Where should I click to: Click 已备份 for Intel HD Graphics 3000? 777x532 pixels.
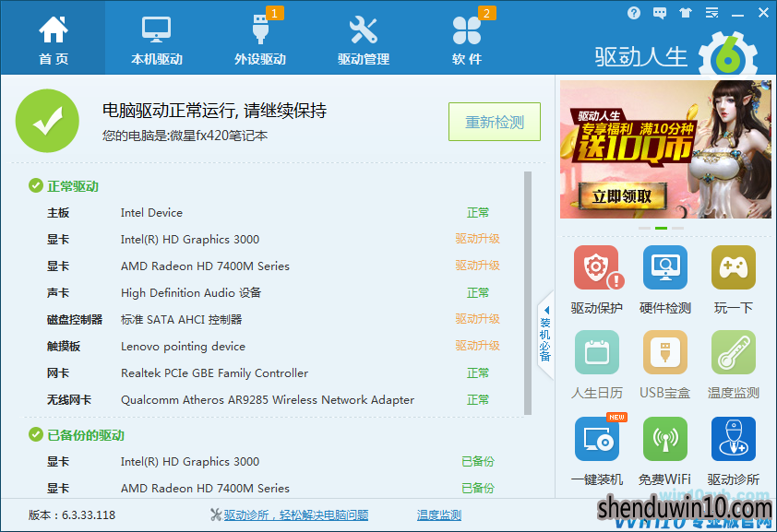point(478,462)
